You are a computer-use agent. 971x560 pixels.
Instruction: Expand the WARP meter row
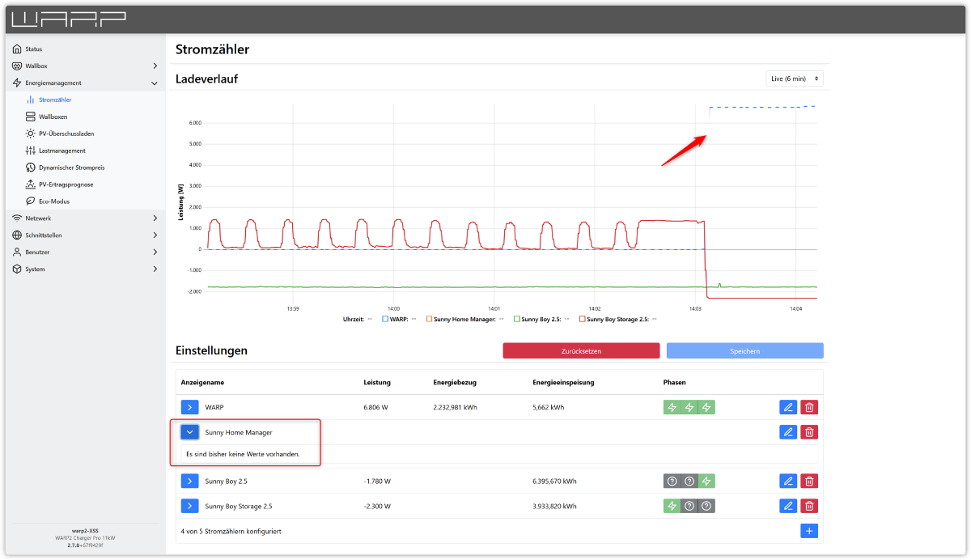point(189,407)
